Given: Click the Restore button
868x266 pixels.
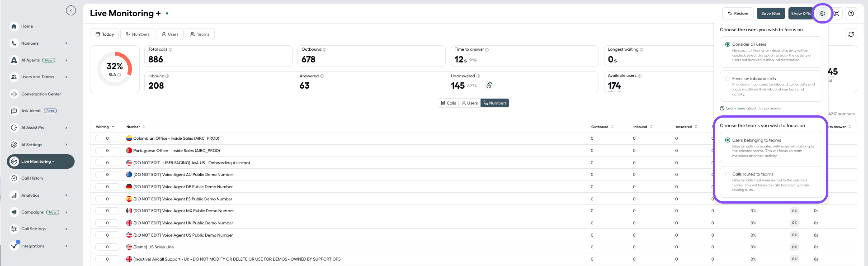Looking at the screenshot, I should click(x=738, y=14).
